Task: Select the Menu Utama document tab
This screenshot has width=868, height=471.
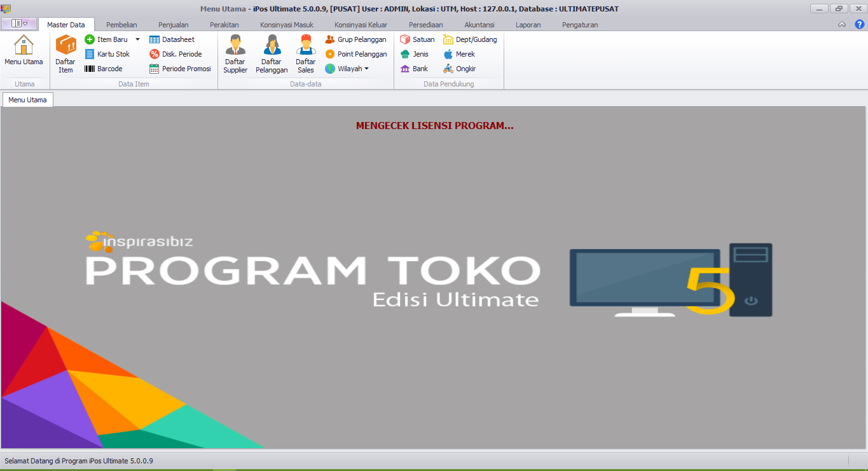Action: (x=27, y=100)
